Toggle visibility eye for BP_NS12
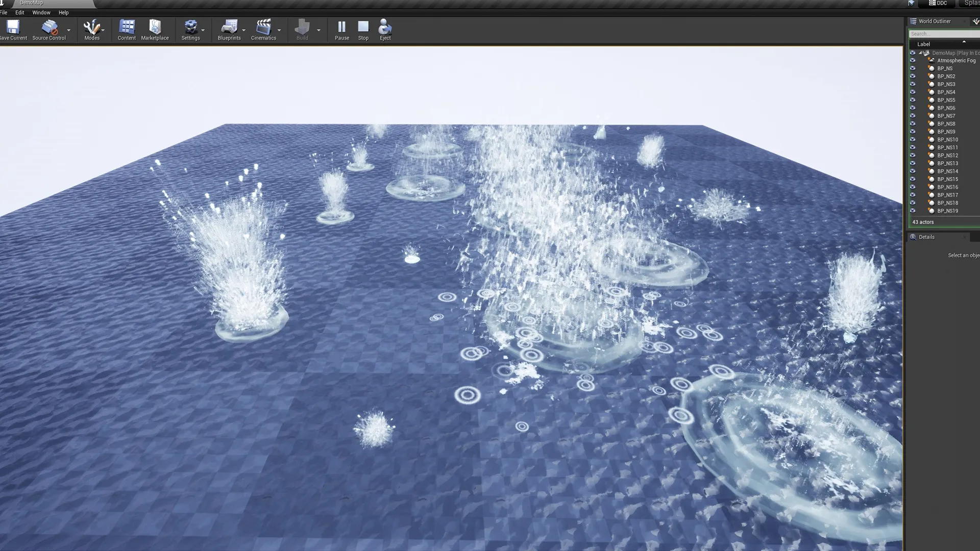The height and width of the screenshot is (551, 980). (913, 155)
